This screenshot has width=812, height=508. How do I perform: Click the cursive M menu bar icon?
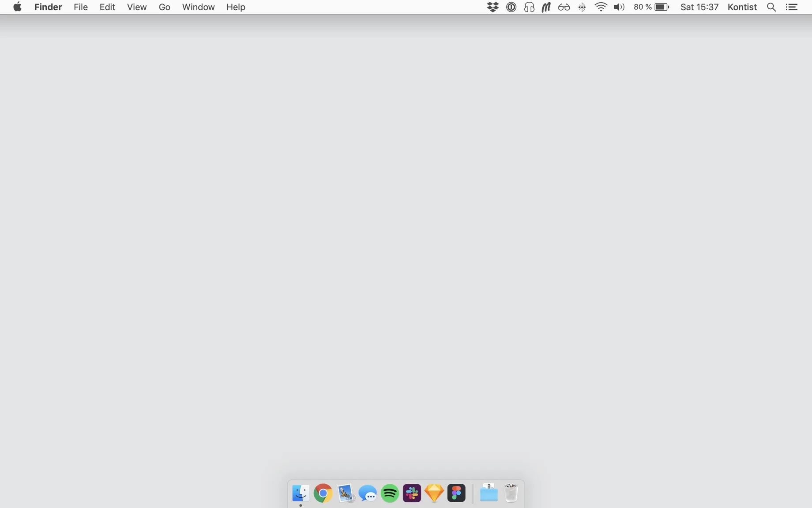(546, 7)
